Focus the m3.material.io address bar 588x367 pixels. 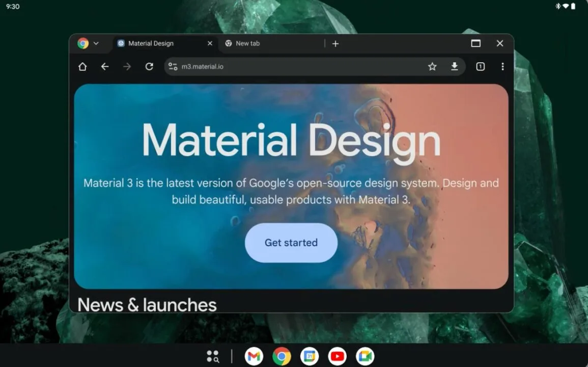(x=295, y=67)
